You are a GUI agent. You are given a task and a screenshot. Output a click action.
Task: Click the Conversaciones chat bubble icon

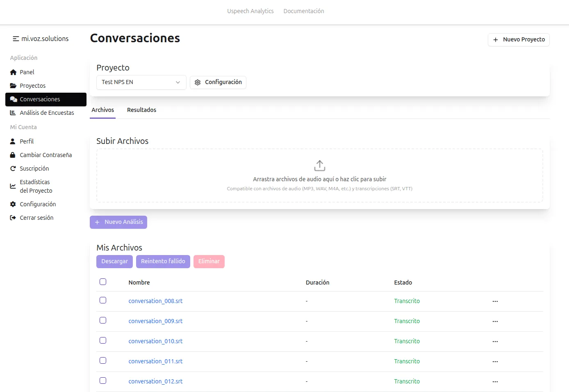(14, 99)
